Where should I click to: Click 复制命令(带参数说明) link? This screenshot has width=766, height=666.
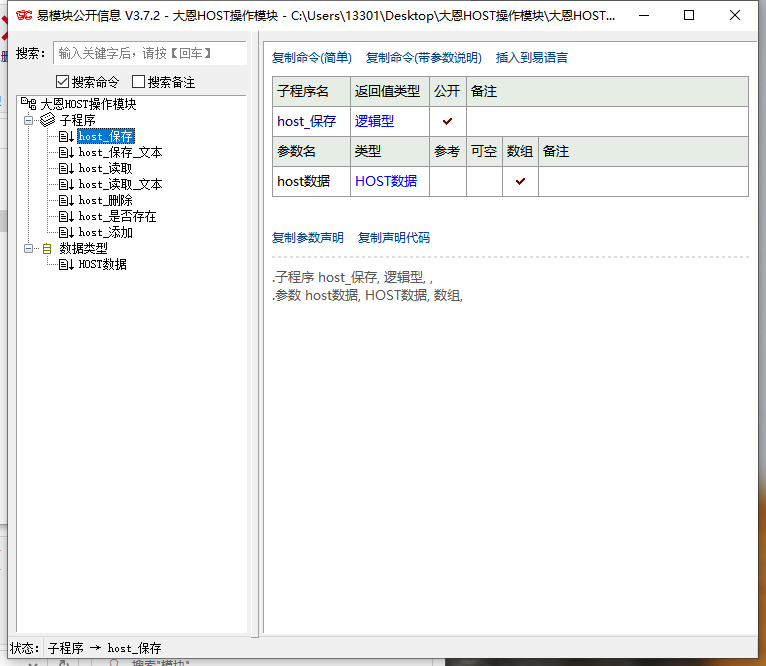[x=423, y=58]
